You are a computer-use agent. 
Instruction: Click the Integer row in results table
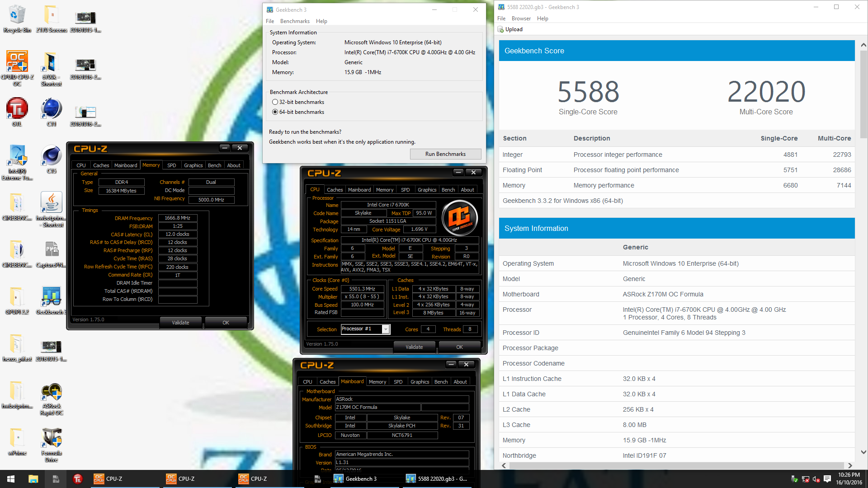coord(677,155)
